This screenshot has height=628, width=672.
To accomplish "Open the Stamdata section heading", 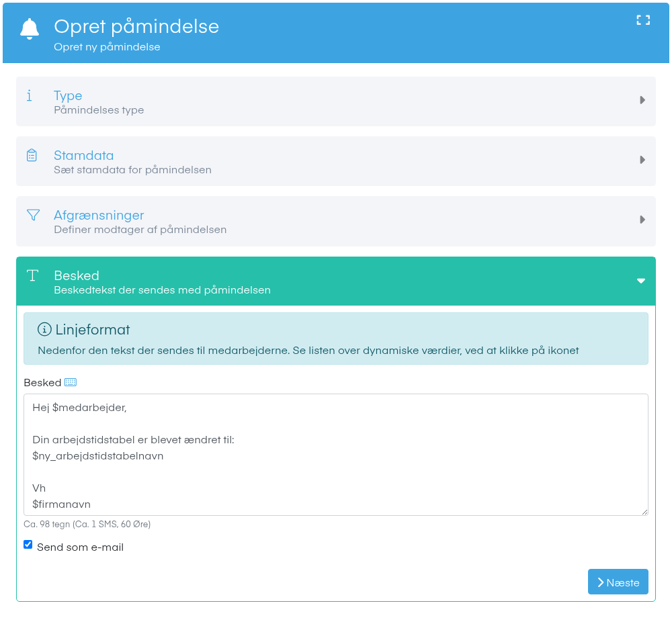I will pos(83,155).
